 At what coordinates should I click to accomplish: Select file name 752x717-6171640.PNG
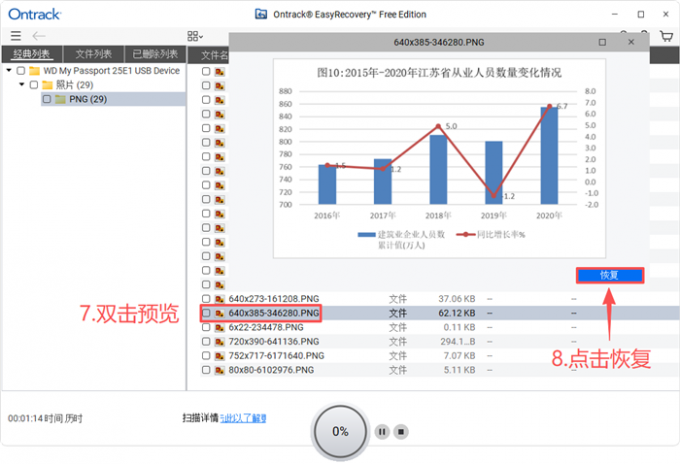point(276,356)
